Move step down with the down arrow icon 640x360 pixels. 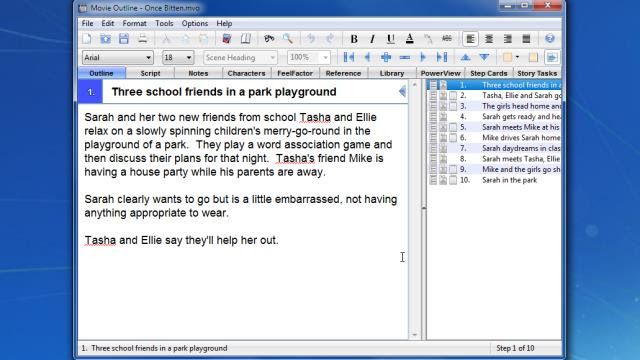click(484, 57)
